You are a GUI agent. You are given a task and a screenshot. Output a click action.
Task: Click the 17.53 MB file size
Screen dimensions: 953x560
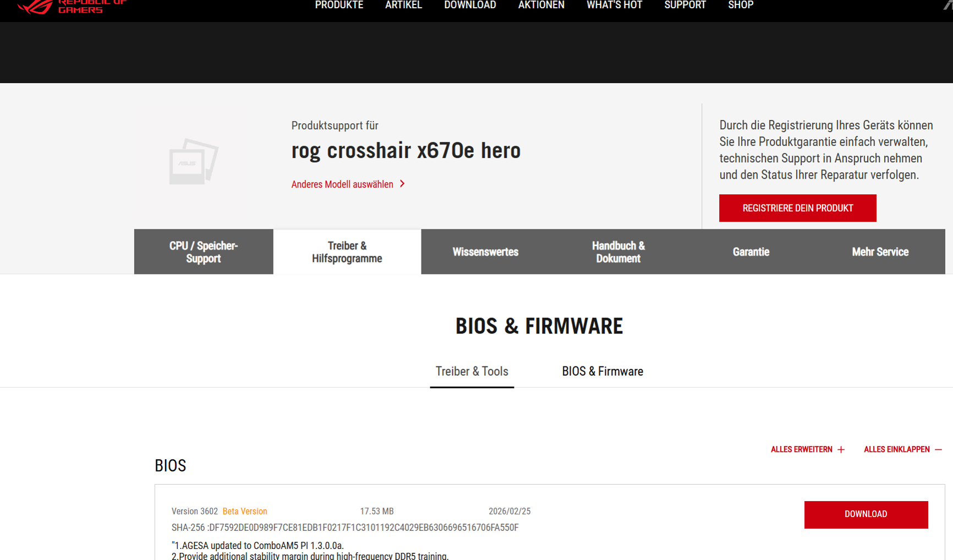pos(377,512)
